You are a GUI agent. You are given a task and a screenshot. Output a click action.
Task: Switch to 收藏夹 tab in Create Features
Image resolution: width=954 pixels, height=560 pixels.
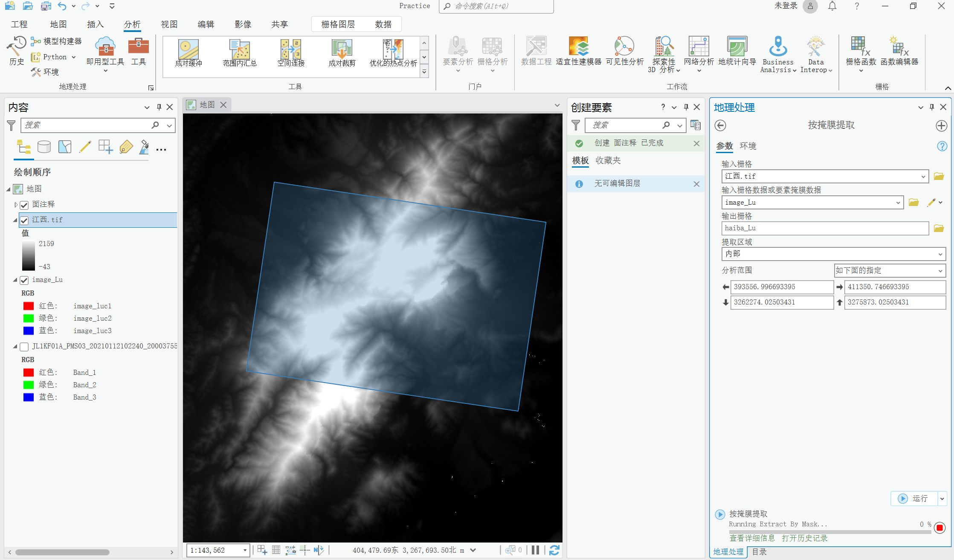point(608,161)
